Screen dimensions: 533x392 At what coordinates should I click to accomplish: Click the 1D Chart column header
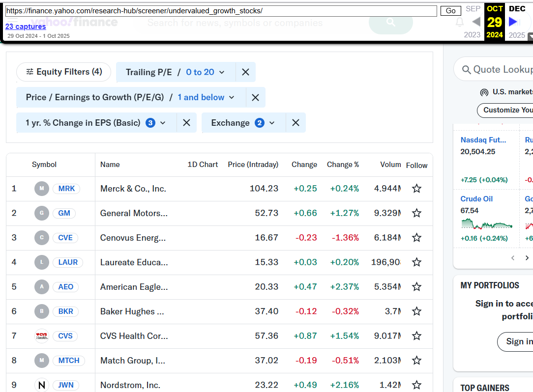pyautogui.click(x=203, y=165)
